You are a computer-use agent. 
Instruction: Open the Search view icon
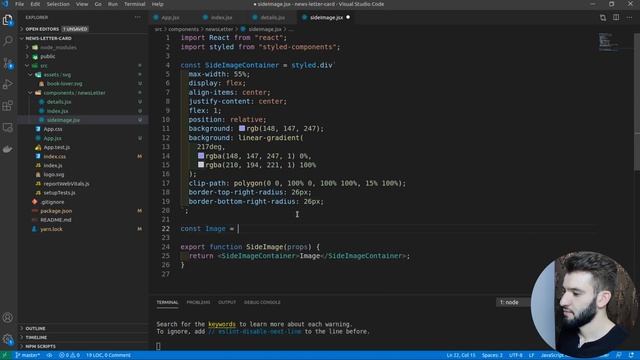(x=8, y=41)
